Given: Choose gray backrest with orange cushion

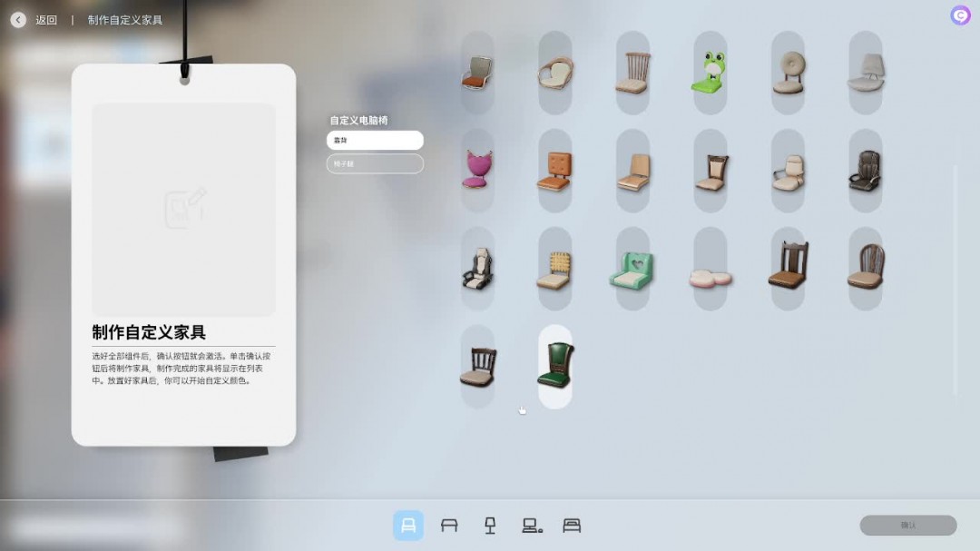Looking at the screenshot, I should click(x=477, y=73).
